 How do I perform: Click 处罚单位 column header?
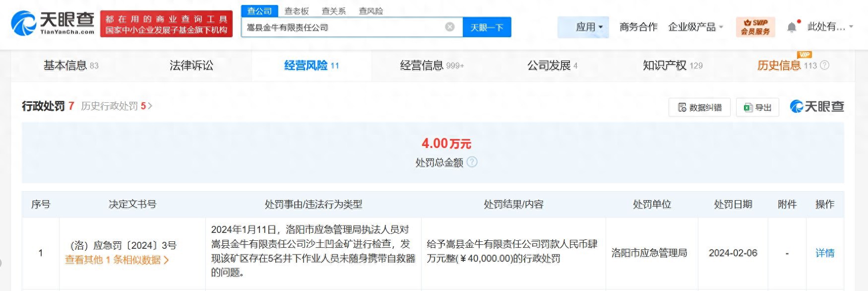point(652,204)
